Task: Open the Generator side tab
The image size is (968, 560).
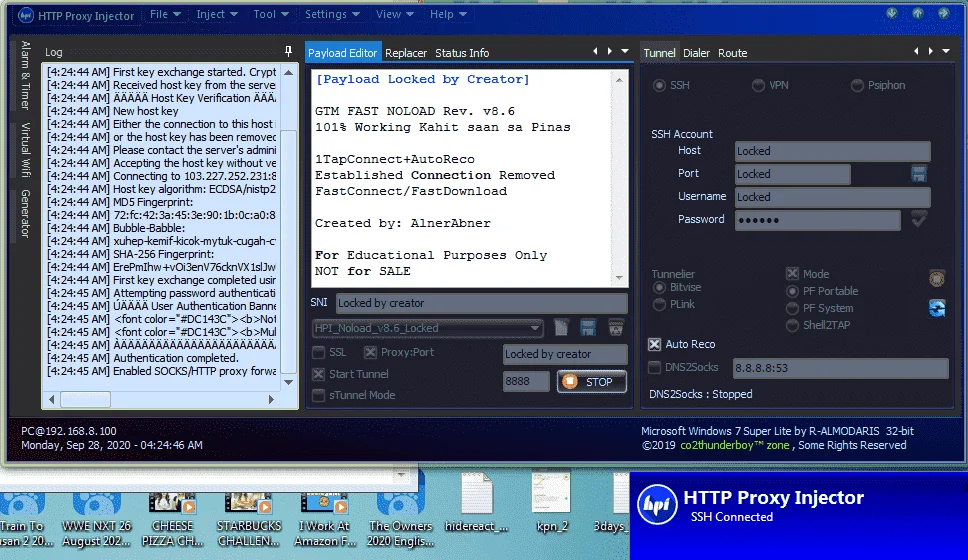Action: click(x=25, y=214)
